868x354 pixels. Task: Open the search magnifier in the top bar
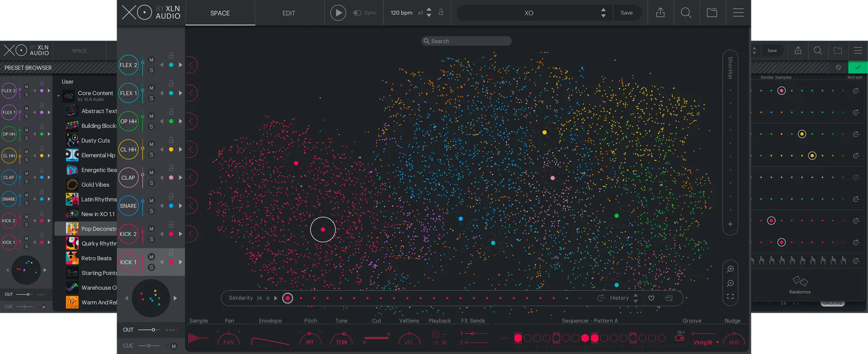point(686,13)
